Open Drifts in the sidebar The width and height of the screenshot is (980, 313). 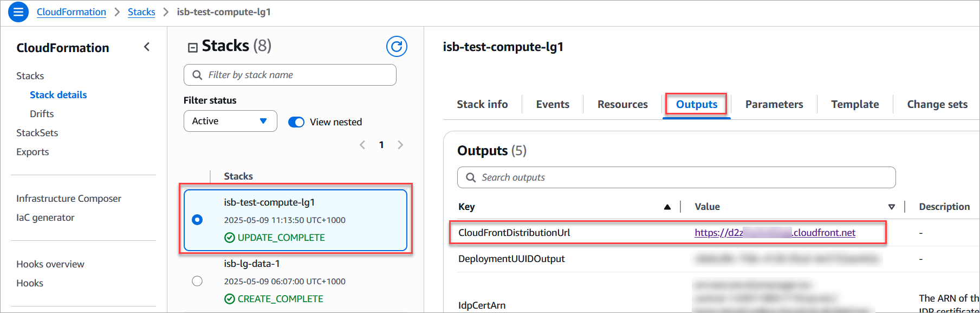42,114
